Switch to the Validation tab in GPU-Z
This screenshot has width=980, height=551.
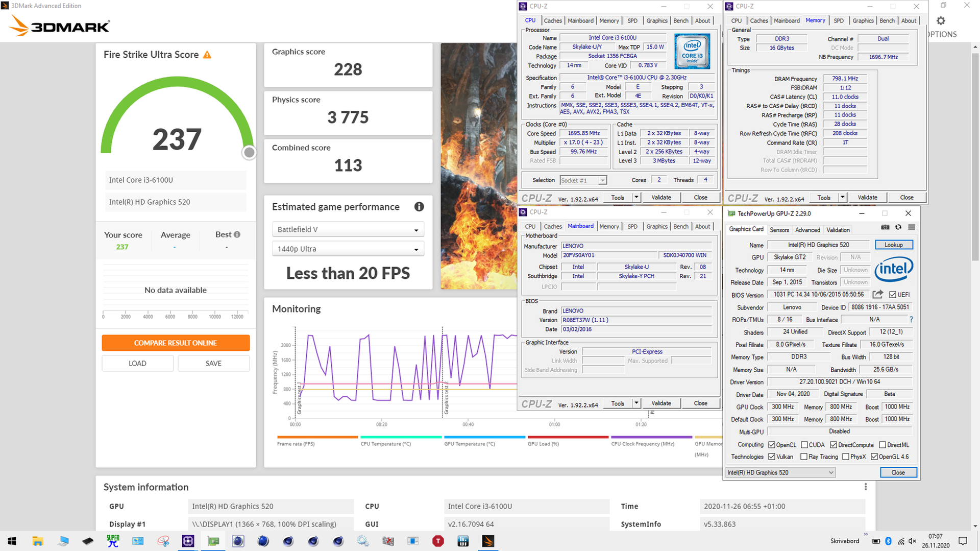(x=838, y=230)
